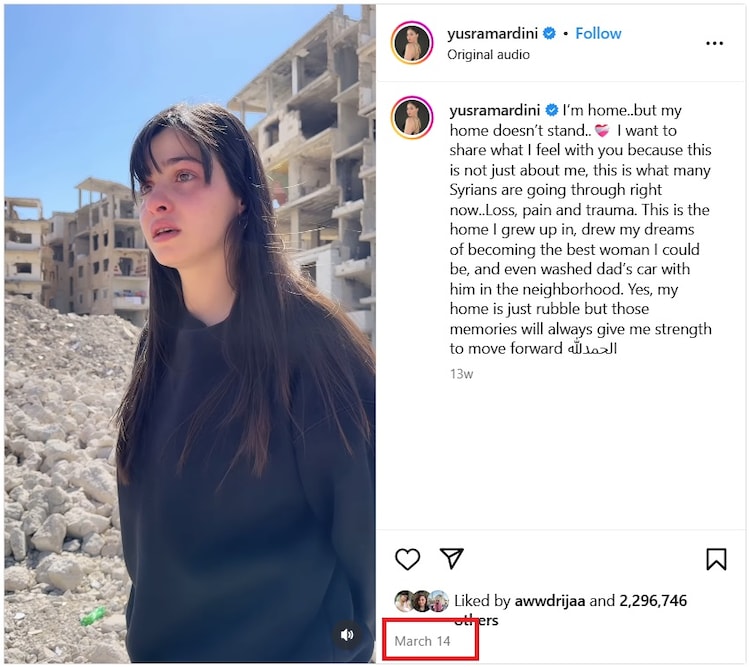Image resolution: width=750 pixels, height=667 pixels.
Task: Click the March 14 post date
Action: [422, 641]
